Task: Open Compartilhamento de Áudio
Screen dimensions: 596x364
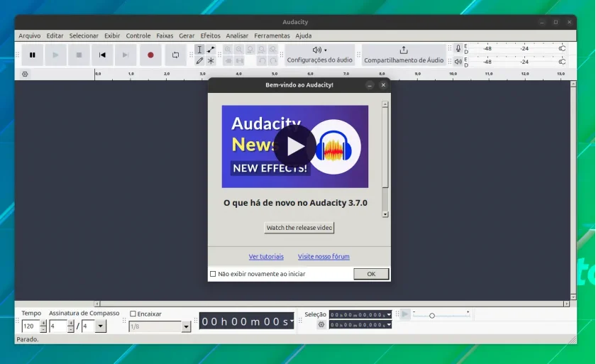Action: click(x=404, y=55)
